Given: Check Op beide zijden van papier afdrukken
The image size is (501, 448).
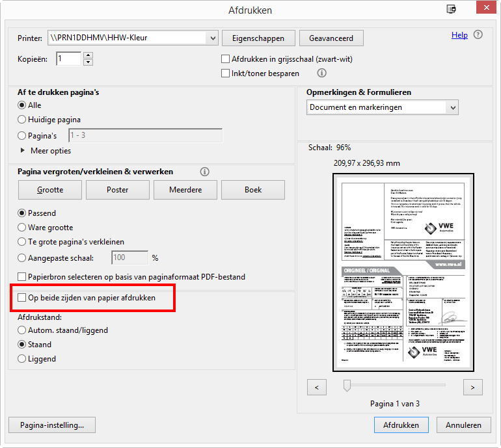Looking at the screenshot, I should point(22,298).
